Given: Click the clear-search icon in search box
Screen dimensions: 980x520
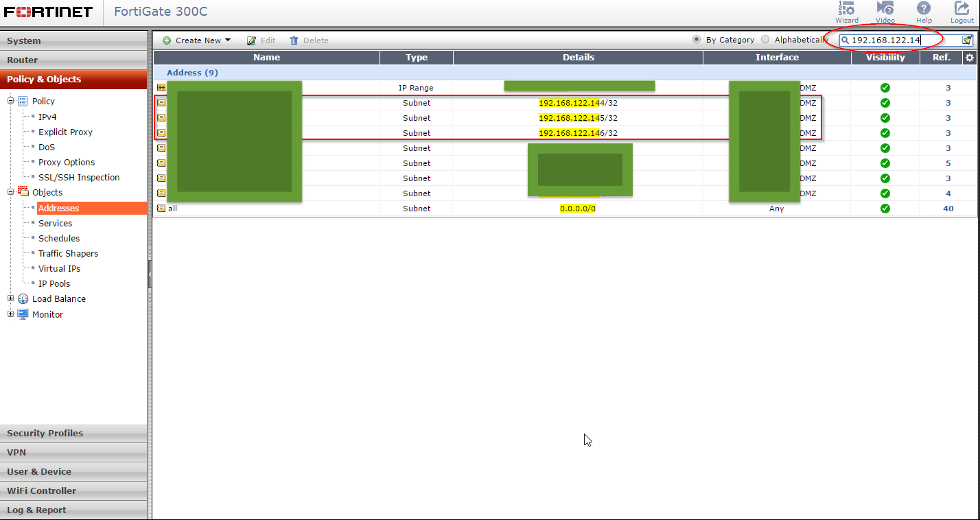Looking at the screenshot, I should [x=966, y=40].
